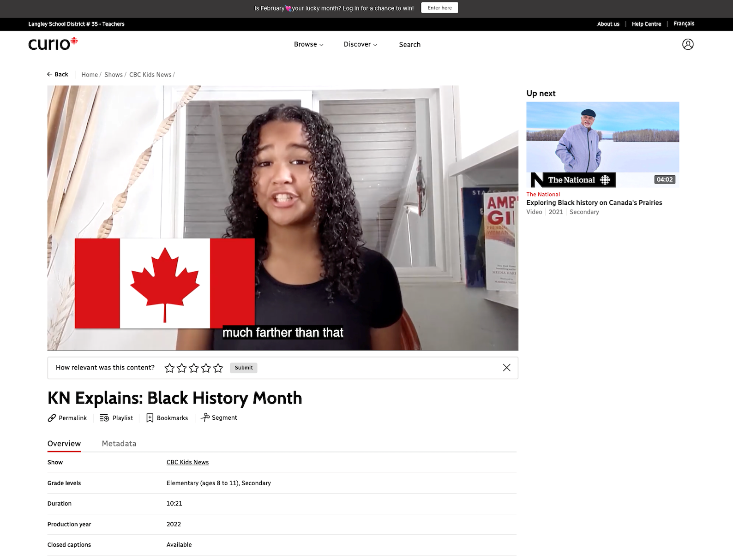
Task: Switch to the Metadata tab
Action: tap(119, 443)
